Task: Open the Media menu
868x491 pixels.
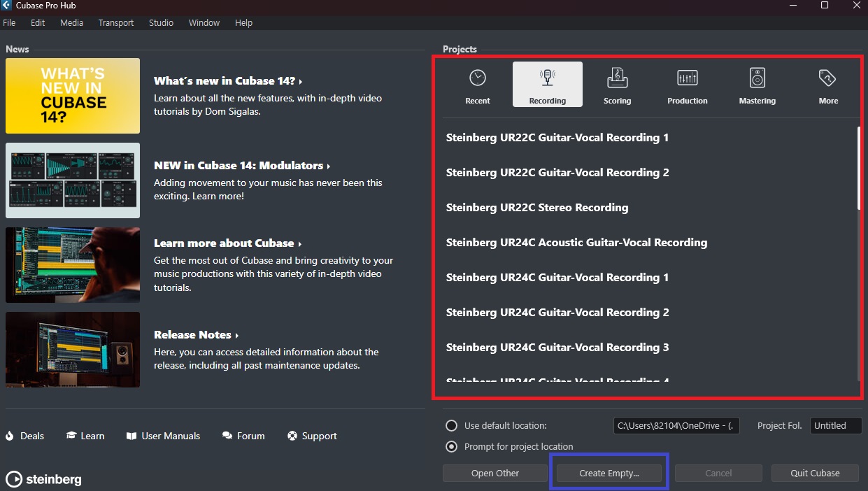Action: point(71,22)
